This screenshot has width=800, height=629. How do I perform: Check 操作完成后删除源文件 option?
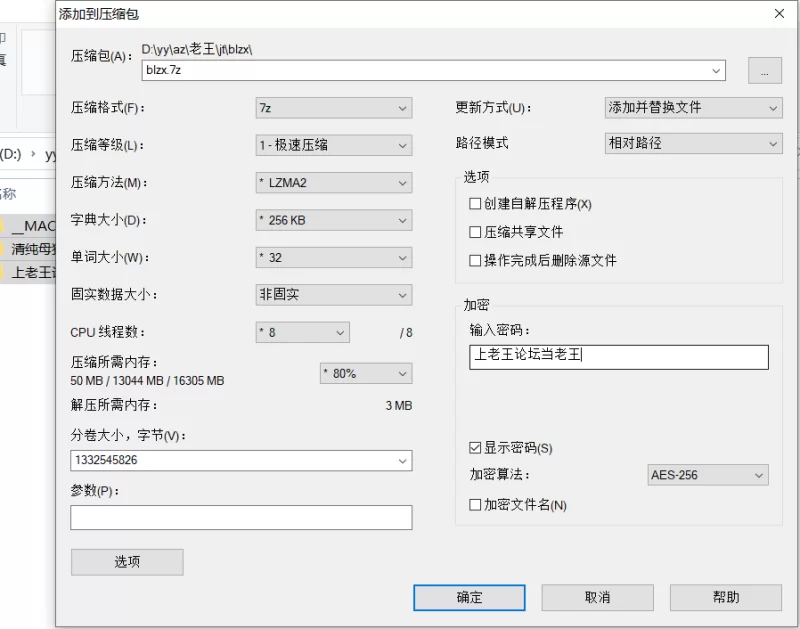point(474,261)
